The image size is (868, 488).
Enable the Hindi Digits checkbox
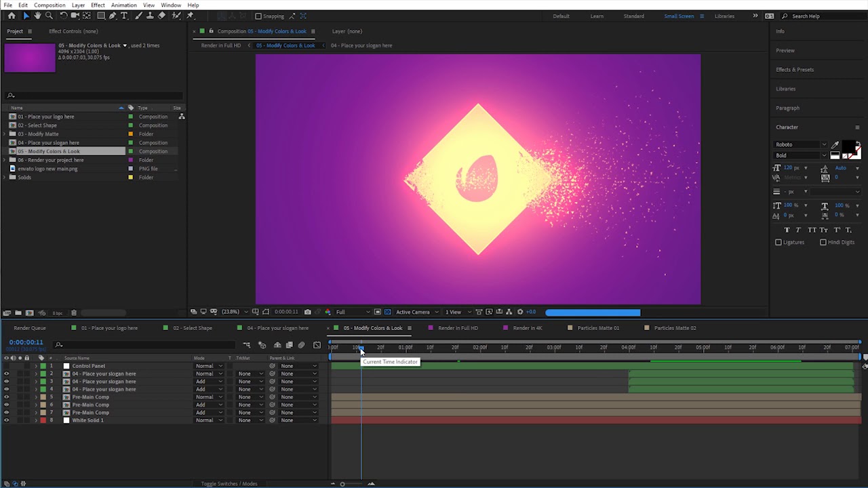tap(823, 242)
